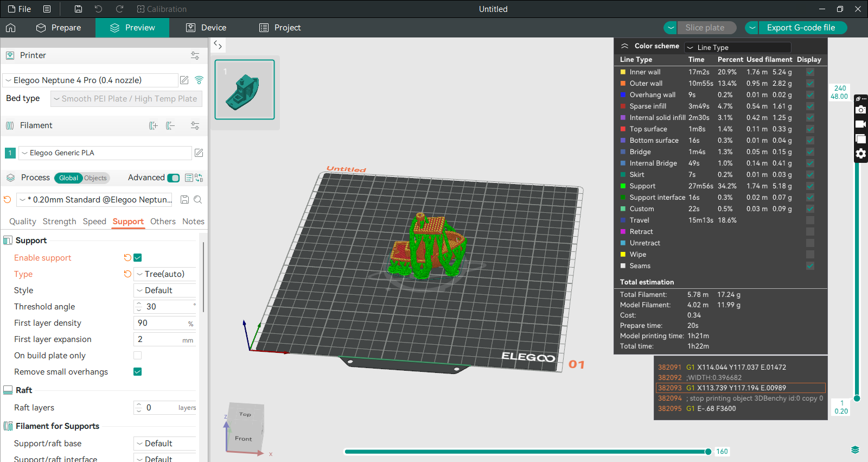The image size is (868, 462).
Task: Open the Support/raft base dropdown
Action: point(165,443)
